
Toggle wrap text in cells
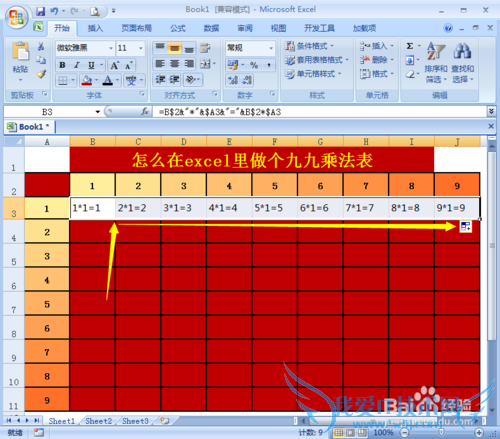[205, 48]
